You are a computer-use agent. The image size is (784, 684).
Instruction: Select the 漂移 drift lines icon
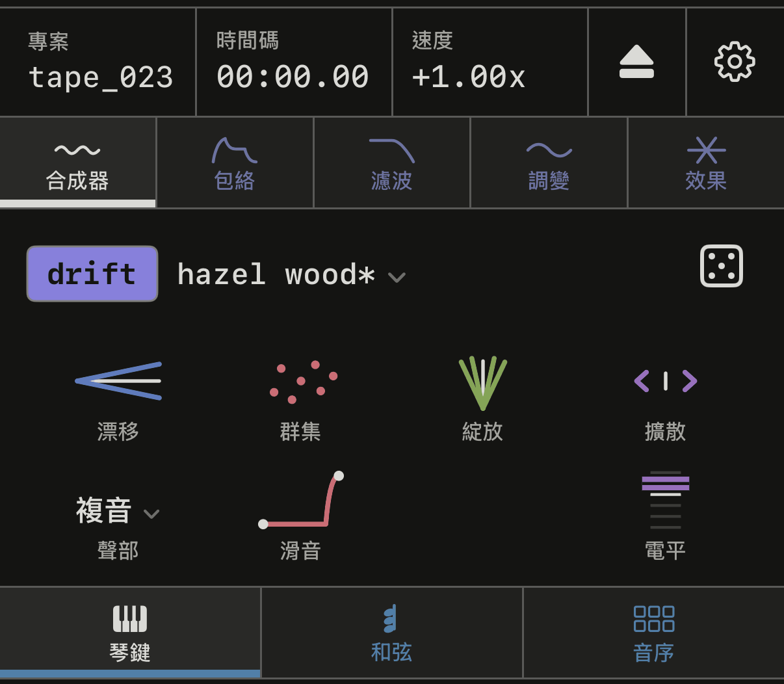tap(118, 381)
